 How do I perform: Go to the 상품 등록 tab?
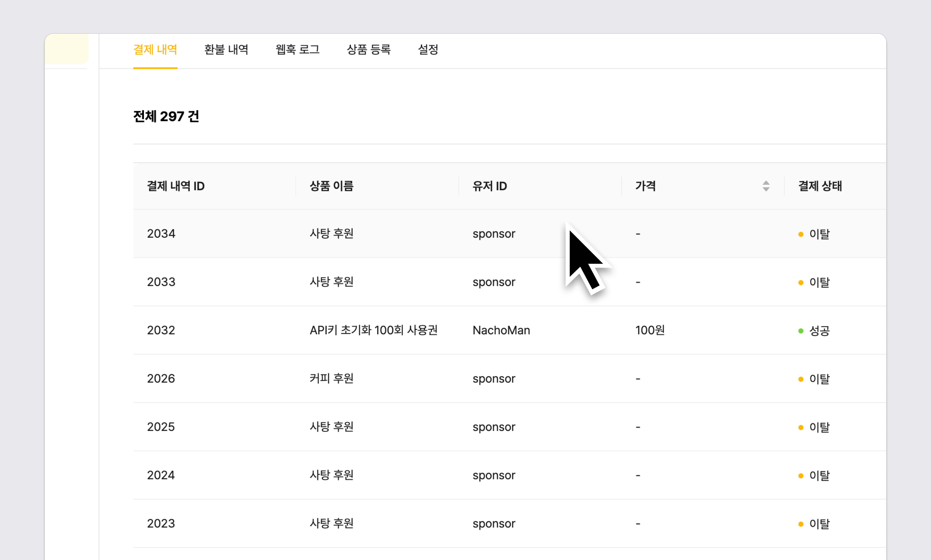click(x=368, y=49)
